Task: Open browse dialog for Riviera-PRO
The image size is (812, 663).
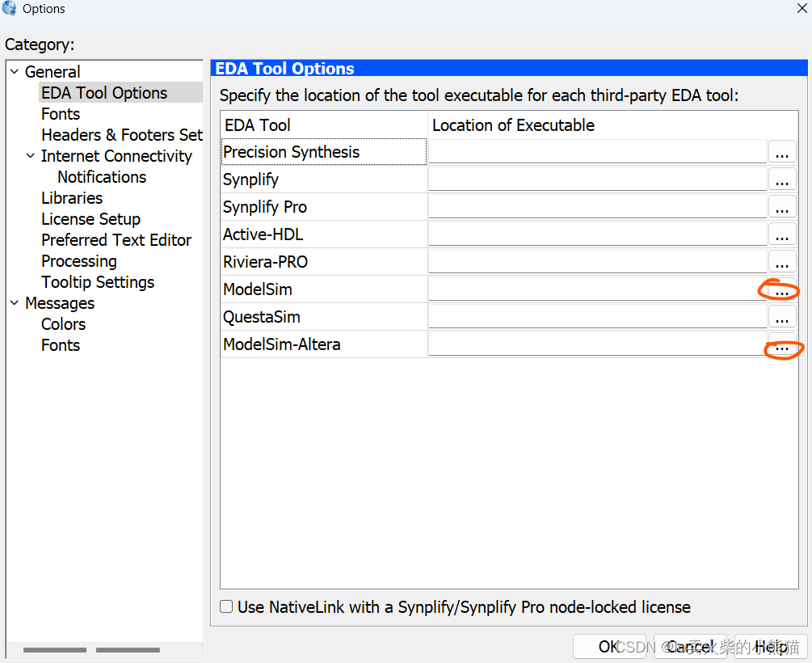Action: pos(781,263)
